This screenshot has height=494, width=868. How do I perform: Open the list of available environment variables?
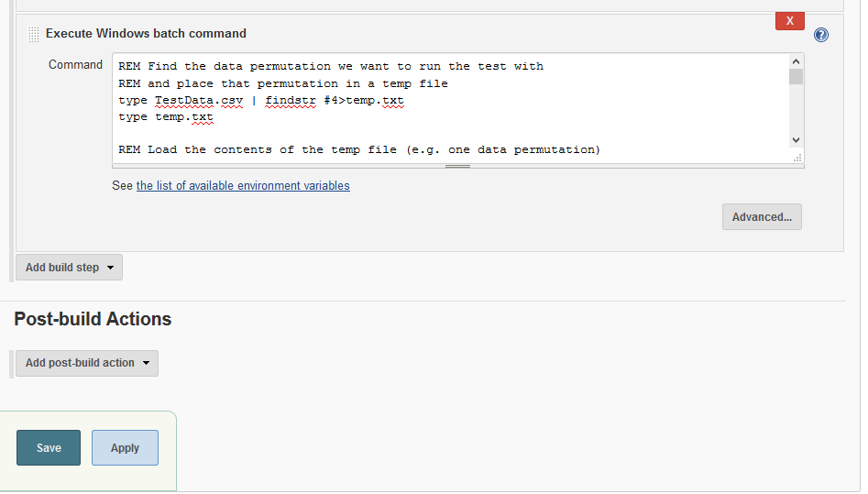pos(243,185)
